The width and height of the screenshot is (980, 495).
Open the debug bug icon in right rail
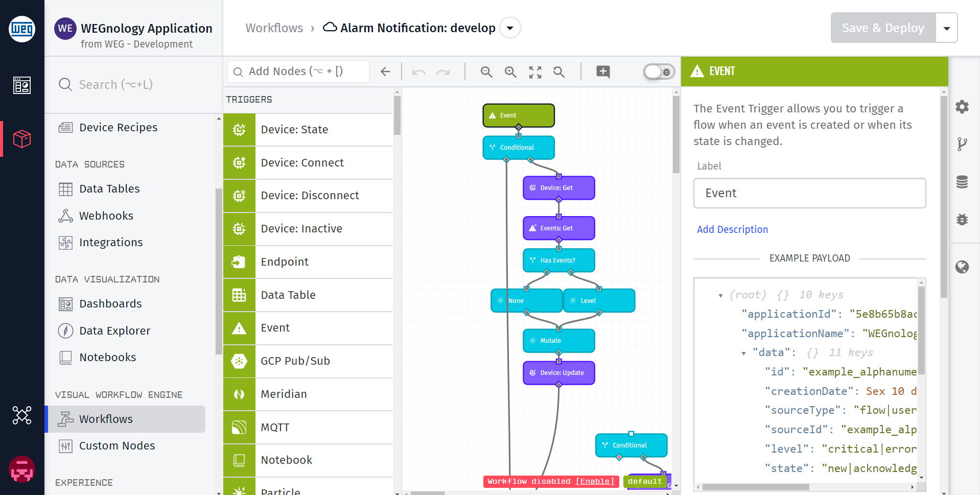(x=962, y=220)
